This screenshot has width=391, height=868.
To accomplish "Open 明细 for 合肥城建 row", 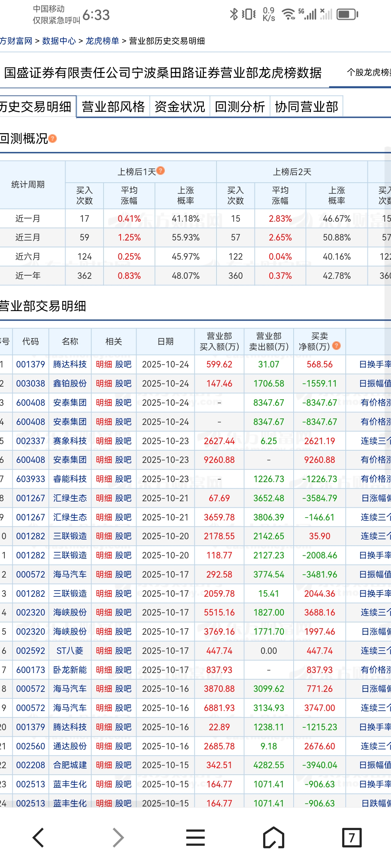I will (104, 765).
